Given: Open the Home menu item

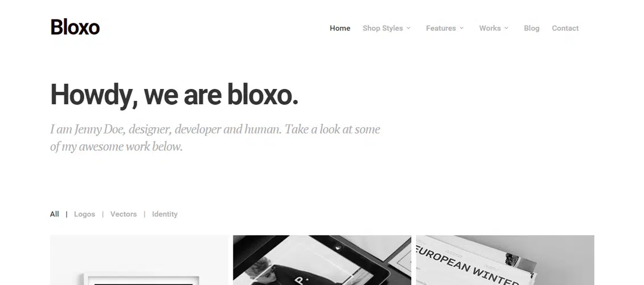Looking at the screenshot, I should click(340, 28).
